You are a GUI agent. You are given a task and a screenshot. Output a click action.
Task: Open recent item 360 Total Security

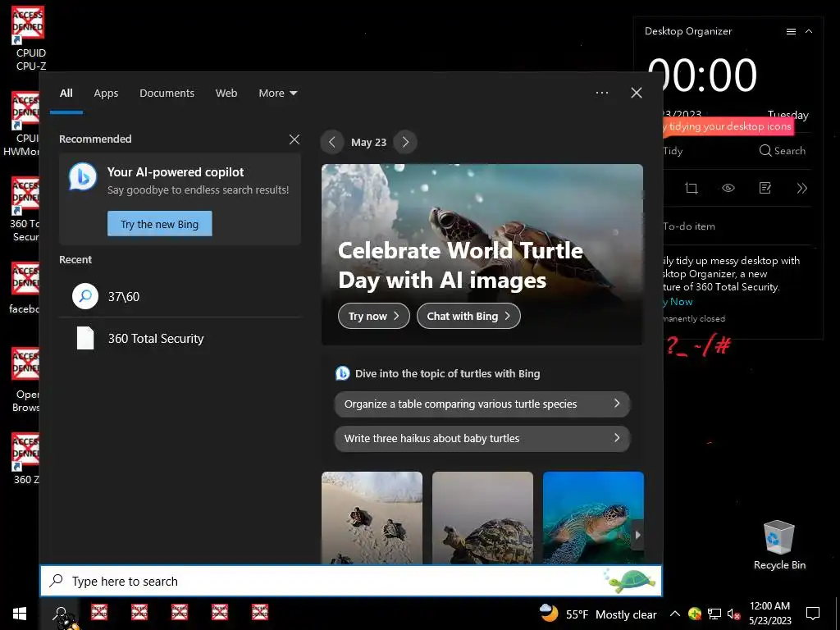pos(180,339)
